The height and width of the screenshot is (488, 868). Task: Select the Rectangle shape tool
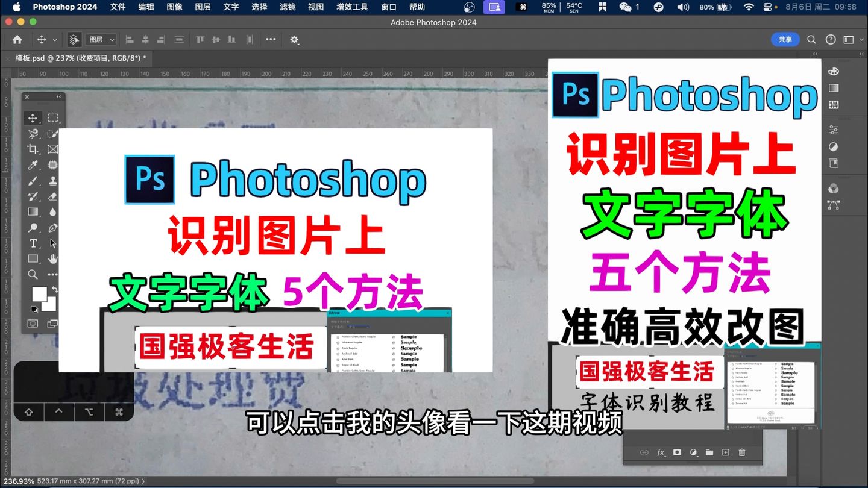(33, 259)
